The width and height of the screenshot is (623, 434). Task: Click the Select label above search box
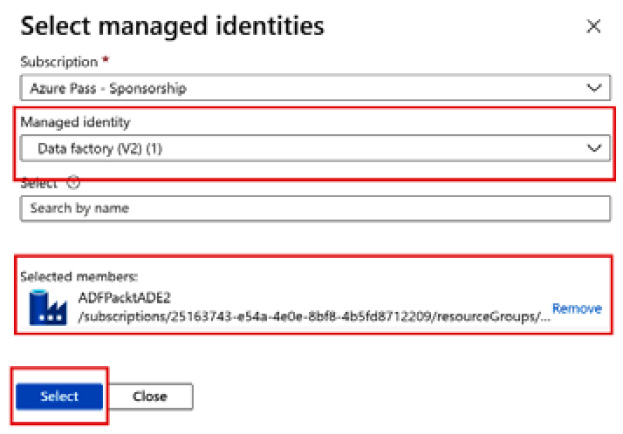[x=40, y=183]
